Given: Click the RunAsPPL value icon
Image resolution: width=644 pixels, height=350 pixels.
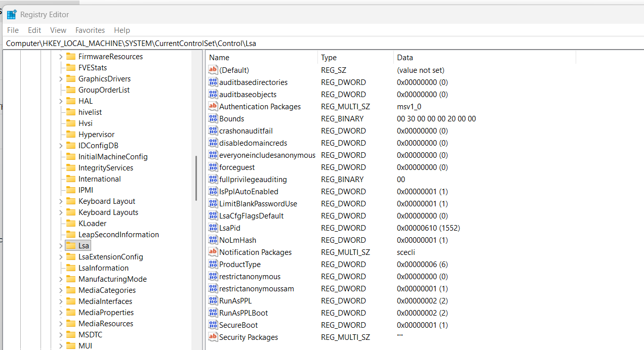Looking at the screenshot, I should [213, 301].
